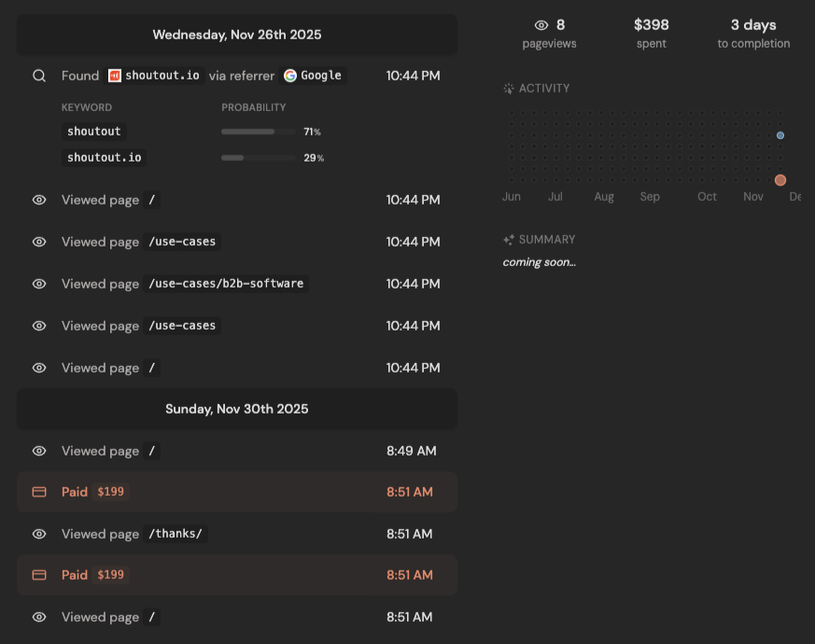
Task: Select the 'shoutout' keyword chip
Action: 94,132
